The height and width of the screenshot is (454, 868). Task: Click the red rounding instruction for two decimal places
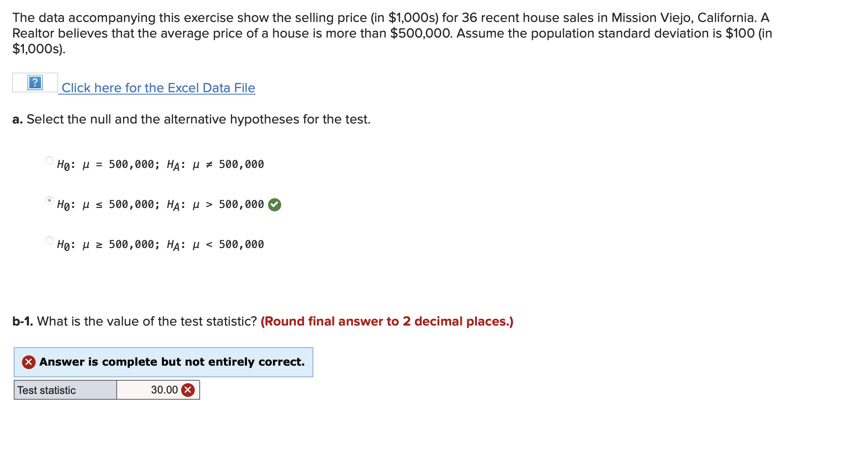387,321
